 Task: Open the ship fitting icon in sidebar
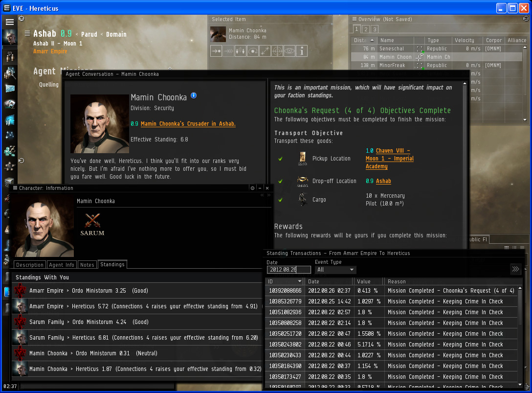pyautogui.click(x=10, y=104)
